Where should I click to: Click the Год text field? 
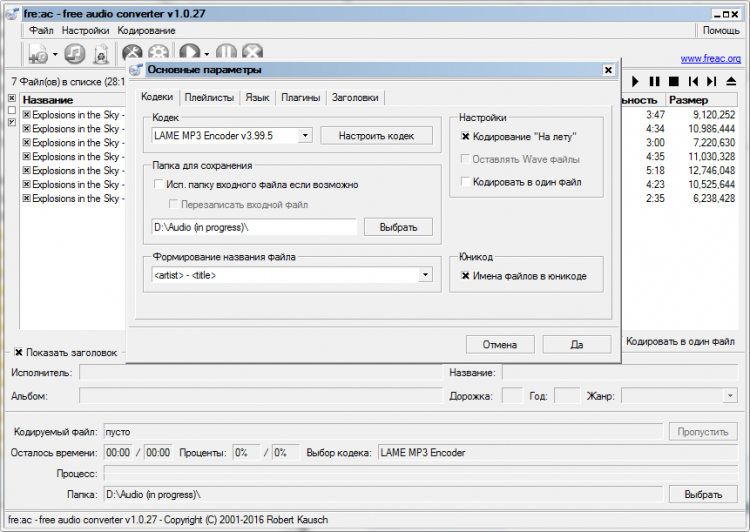click(x=567, y=396)
